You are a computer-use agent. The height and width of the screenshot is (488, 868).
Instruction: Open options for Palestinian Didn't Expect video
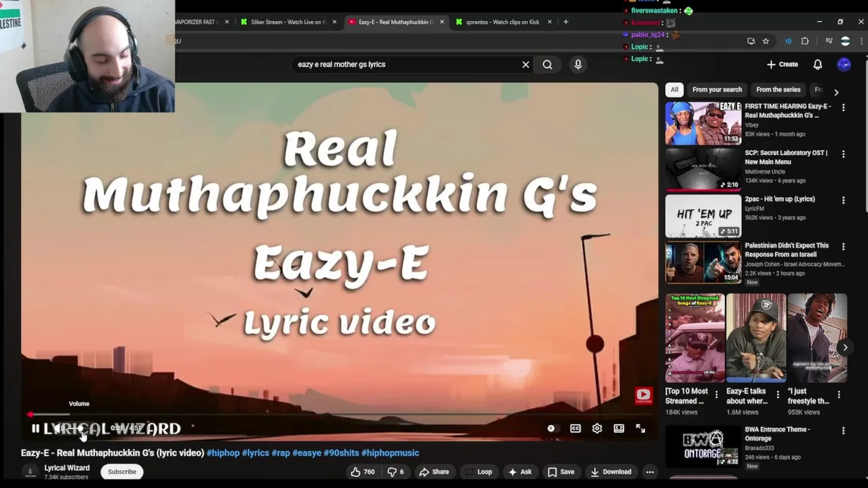click(844, 247)
